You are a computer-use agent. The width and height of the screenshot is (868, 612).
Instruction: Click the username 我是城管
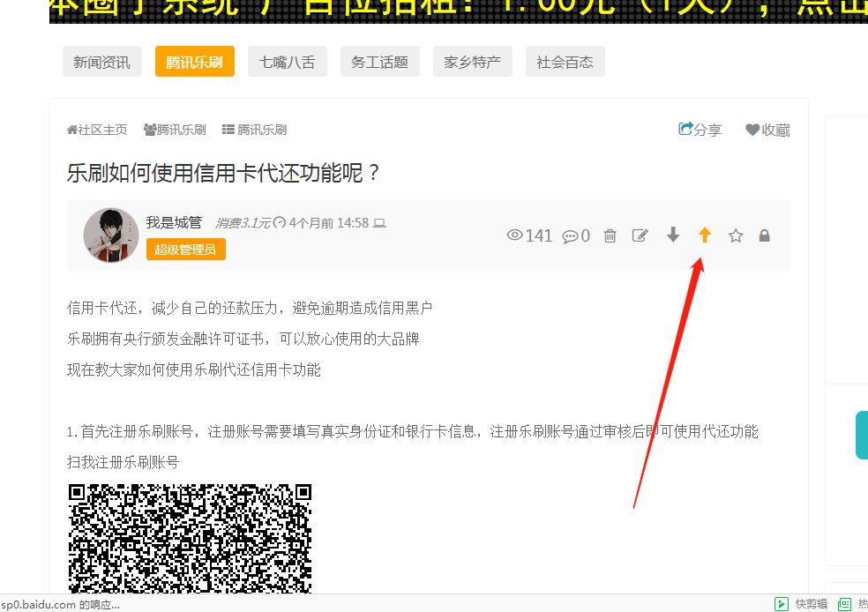point(174,222)
